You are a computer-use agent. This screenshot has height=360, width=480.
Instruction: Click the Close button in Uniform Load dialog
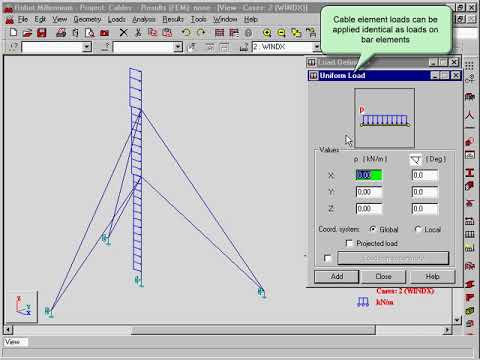[383, 276]
